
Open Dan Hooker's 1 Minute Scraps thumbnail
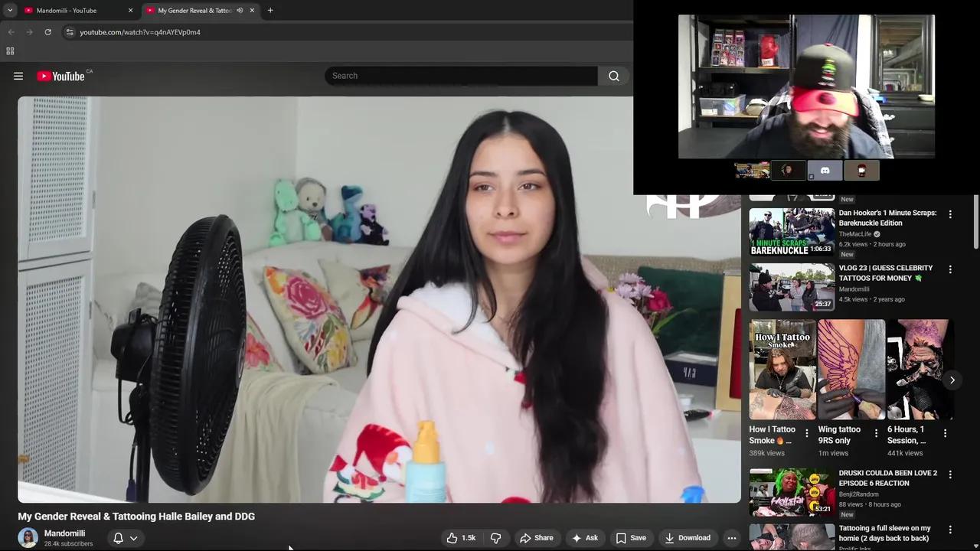(x=792, y=232)
